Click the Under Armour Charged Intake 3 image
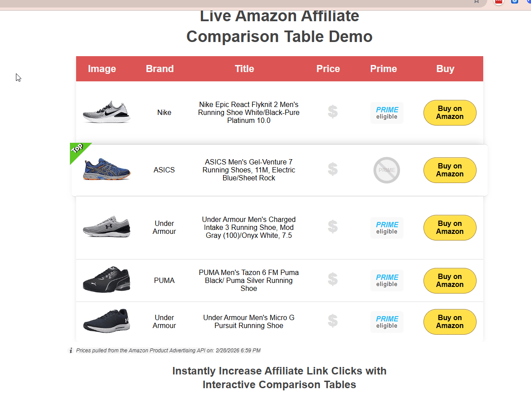The image size is (531, 420). [107, 227]
